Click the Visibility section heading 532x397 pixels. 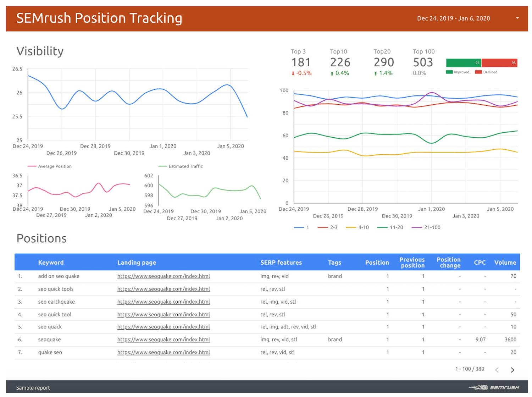coord(40,51)
